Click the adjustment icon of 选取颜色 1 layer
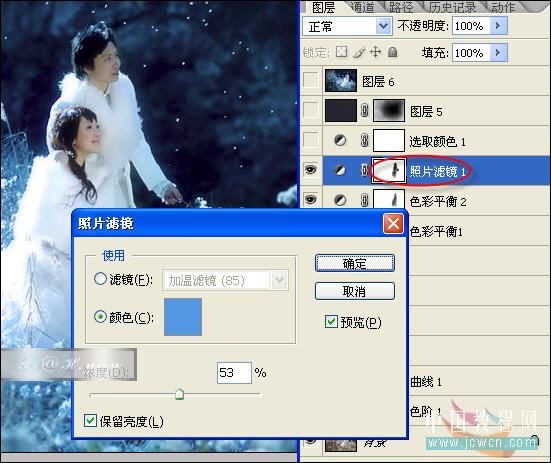 (x=340, y=141)
